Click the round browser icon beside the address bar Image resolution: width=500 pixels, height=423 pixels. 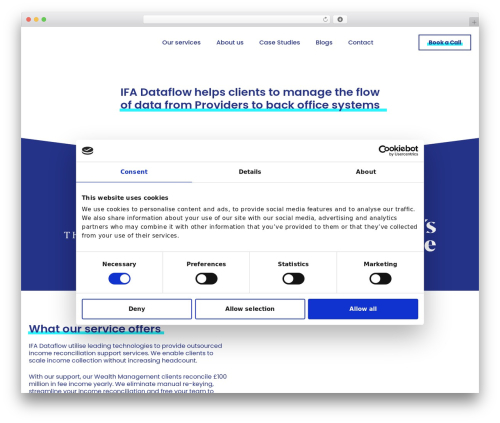pyautogui.click(x=340, y=19)
